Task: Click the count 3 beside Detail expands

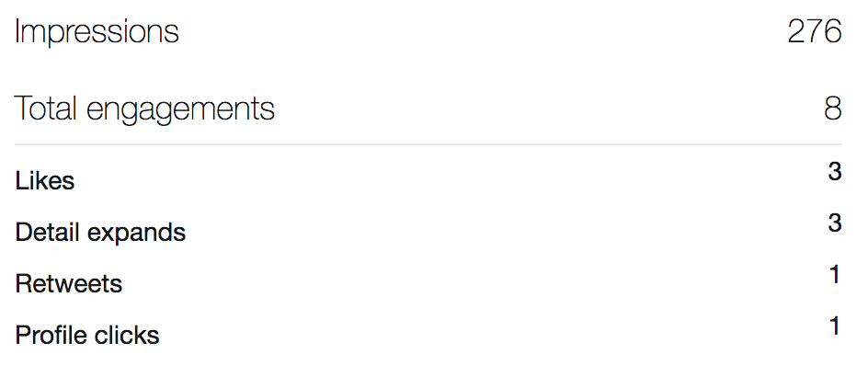Action: pos(835,223)
